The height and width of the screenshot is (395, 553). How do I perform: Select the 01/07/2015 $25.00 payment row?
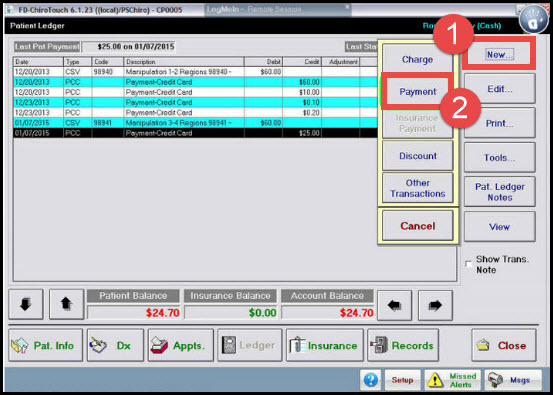pyautogui.click(x=195, y=133)
